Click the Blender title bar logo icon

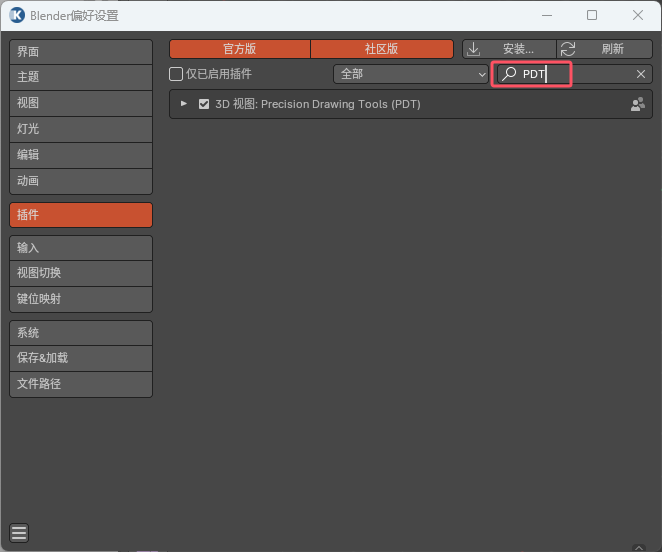click(16, 15)
